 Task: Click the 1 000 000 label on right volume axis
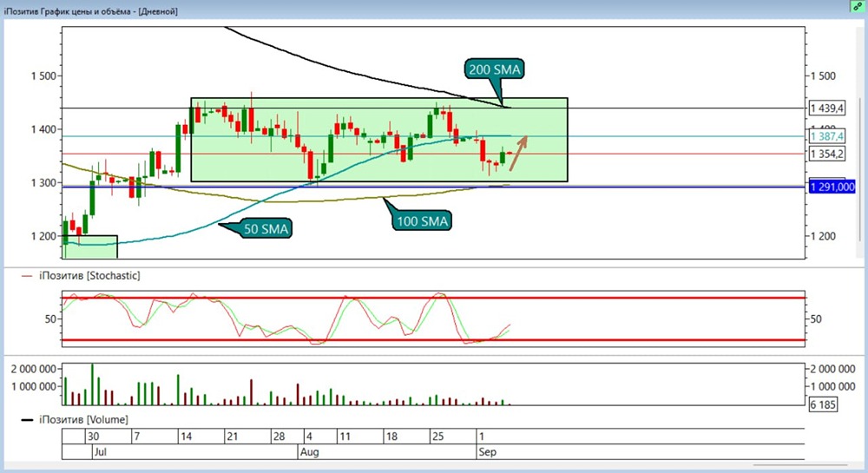click(x=832, y=386)
